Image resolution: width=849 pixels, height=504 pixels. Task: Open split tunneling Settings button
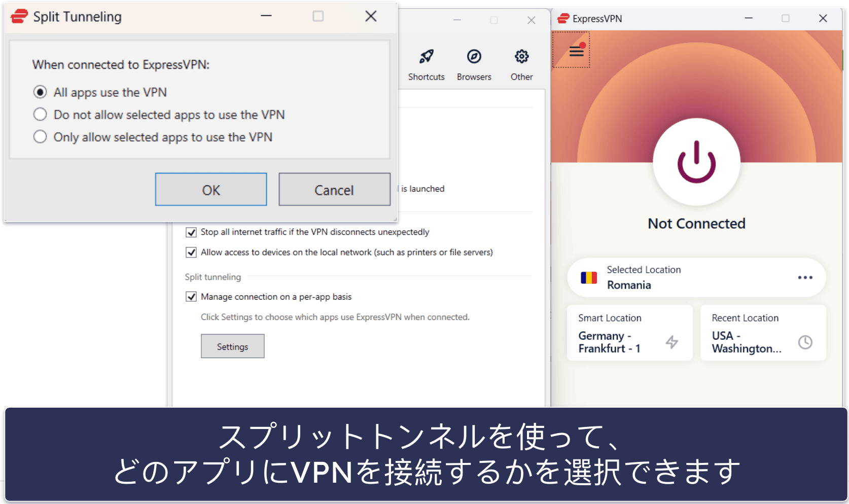point(232,346)
